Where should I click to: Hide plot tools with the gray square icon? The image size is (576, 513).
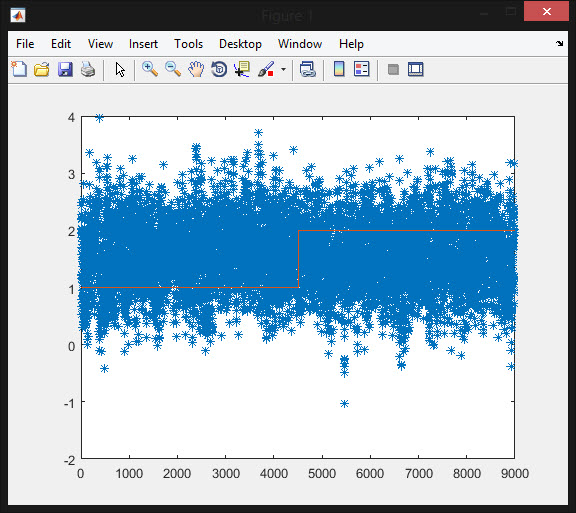point(393,69)
